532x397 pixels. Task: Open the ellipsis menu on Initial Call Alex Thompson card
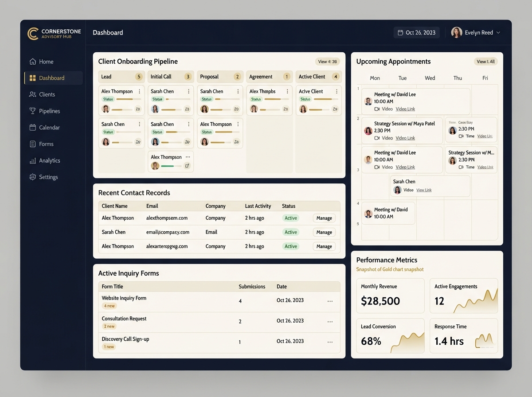pyautogui.click(x=188, y=157)
